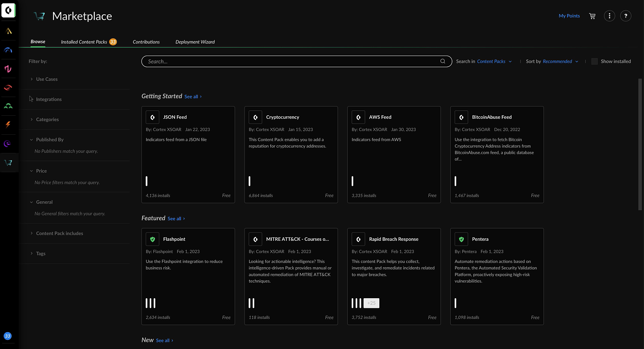Click the My Points link
Screen dimensions: 644x349
[x=569, y=16]
